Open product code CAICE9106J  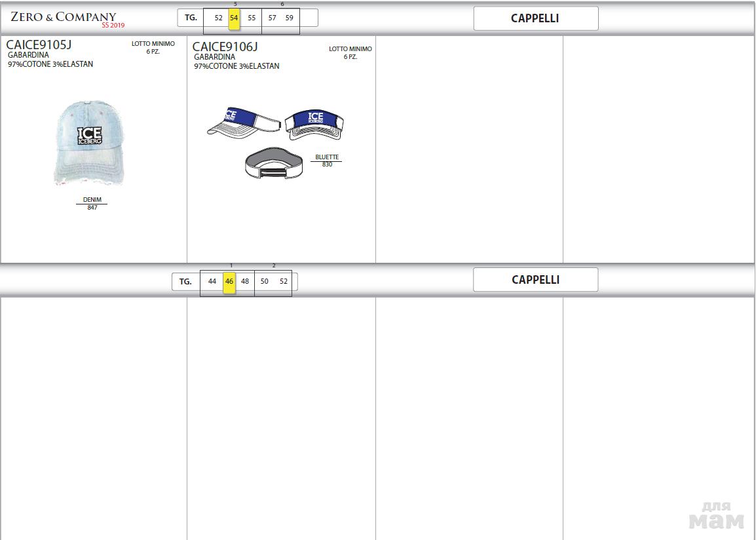(x=225, y=47)
